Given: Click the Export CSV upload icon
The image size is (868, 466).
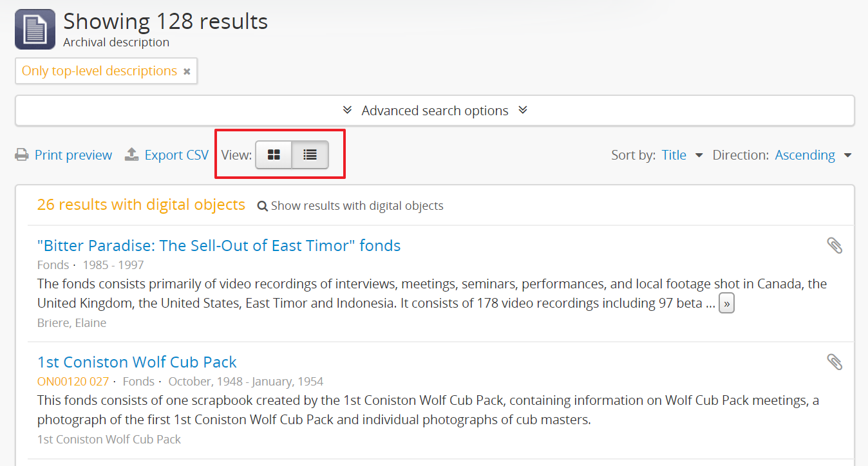Looking at the screenshot, I should coord(131,155).
